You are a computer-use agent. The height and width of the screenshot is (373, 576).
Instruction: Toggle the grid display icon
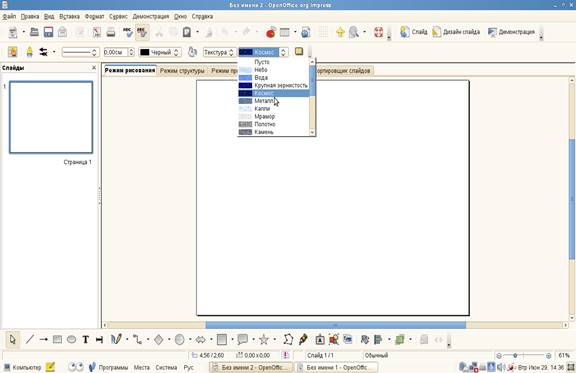[323, 32]
